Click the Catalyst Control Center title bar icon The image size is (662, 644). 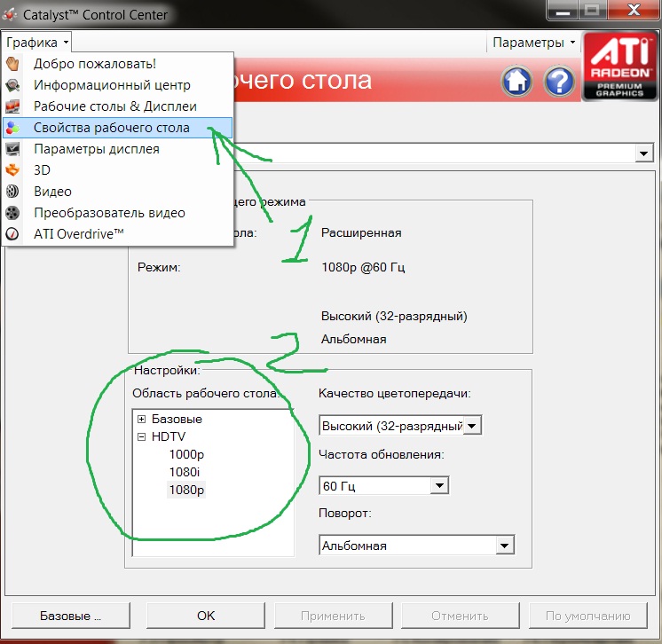pyautogui.click(x=10, y=15)
